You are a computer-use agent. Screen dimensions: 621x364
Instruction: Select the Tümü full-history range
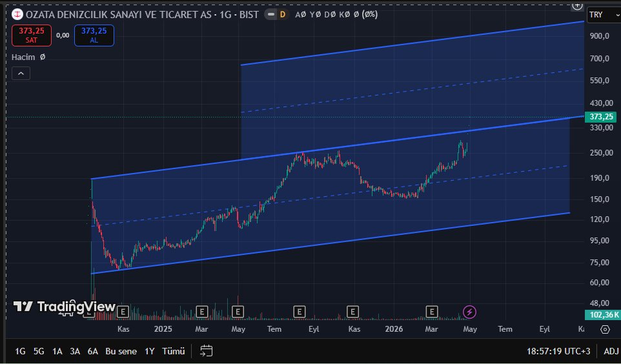pos(174,351)
